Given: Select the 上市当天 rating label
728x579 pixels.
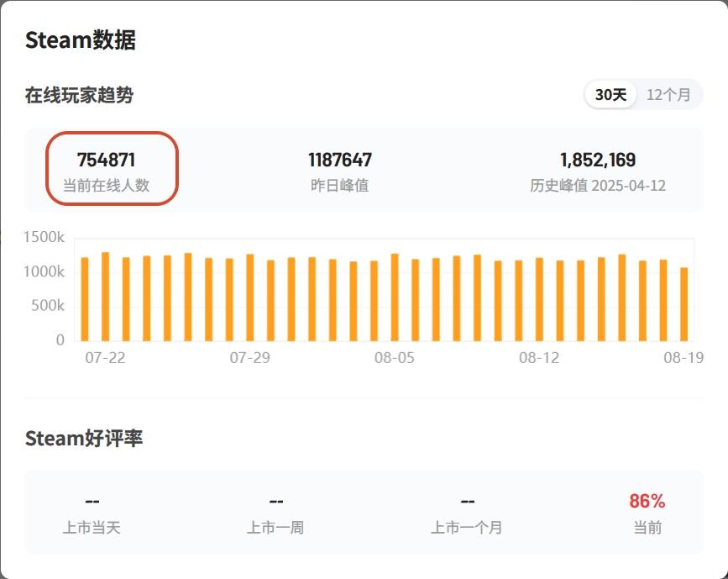Looking at the screenshot, I should tap(92, 528).
